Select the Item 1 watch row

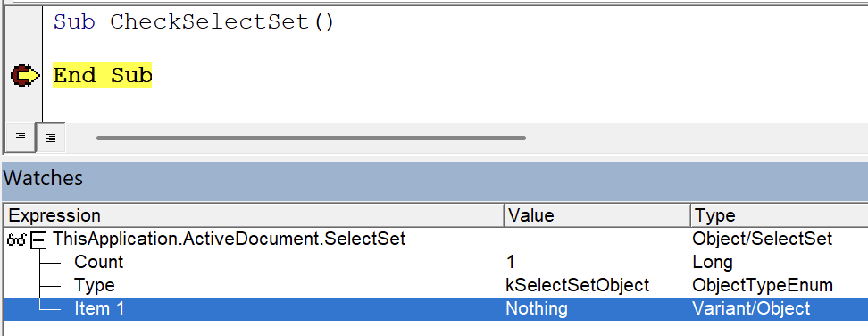[435, 308]
